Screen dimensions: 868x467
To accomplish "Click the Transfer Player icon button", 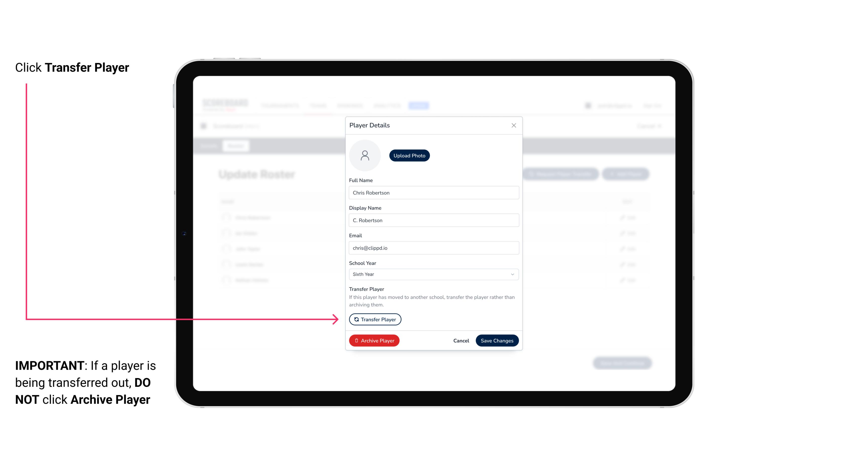I will click(375, 319).
